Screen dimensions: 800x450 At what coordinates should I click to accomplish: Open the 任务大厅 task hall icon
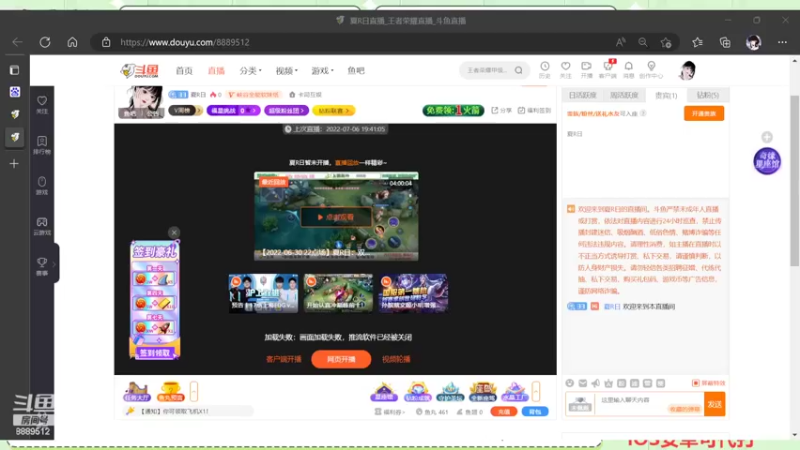click(x=137, y=392)
